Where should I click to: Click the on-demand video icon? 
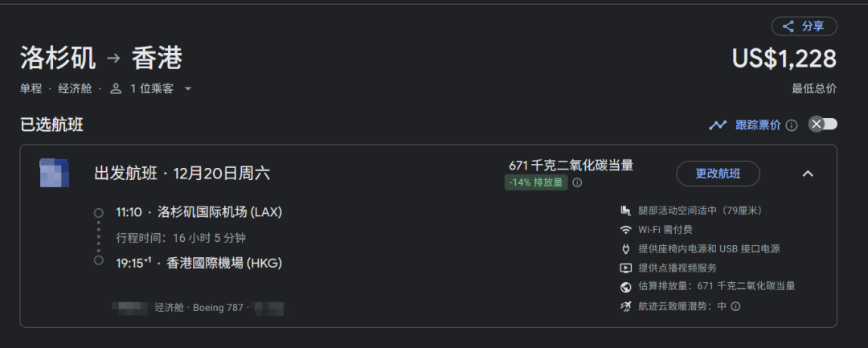tap(625, 268)
